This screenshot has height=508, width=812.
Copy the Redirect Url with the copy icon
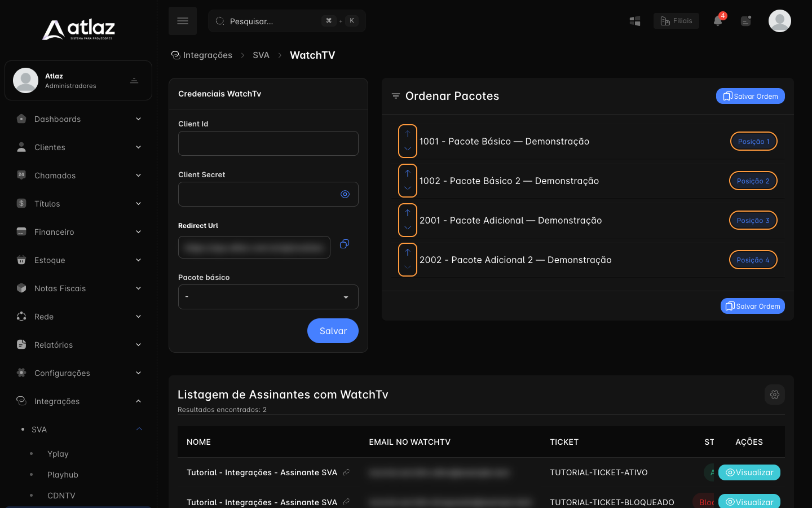(345, 244)
